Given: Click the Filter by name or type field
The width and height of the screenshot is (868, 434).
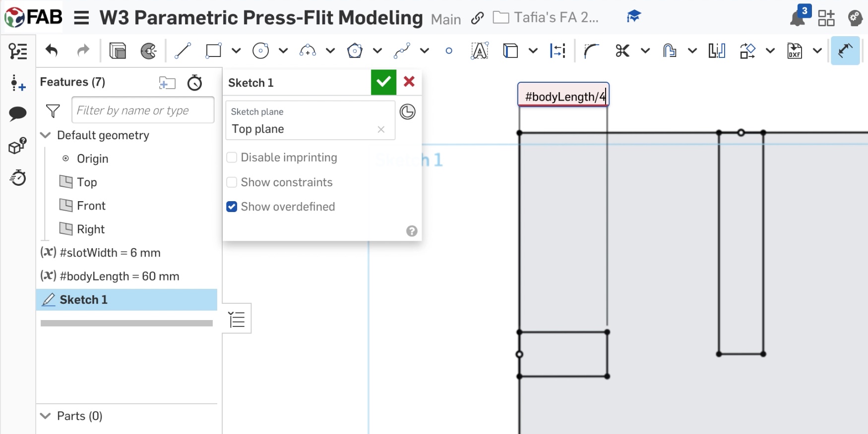Looking at the screenshot, I should (143, 110).
